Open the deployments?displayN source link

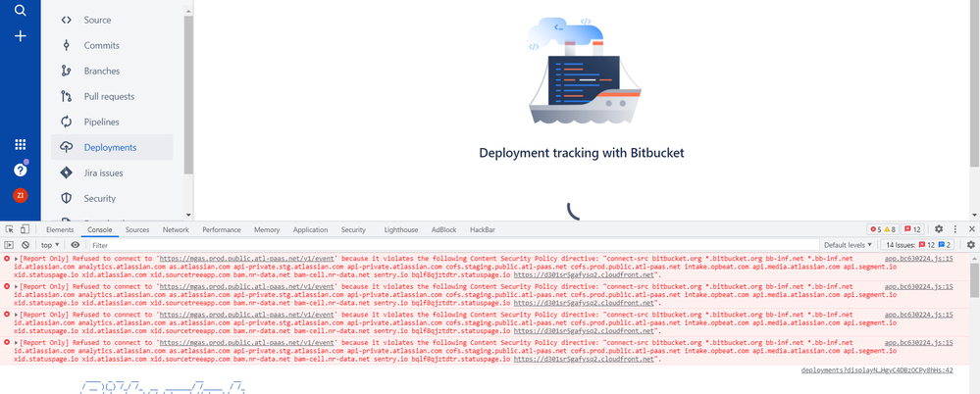click(877, 370)
